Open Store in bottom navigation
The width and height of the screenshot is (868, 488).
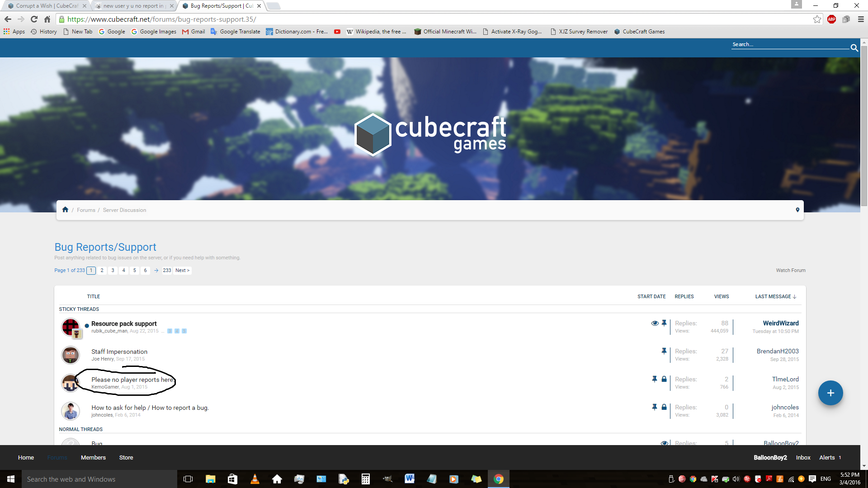[x=126, y=457]
